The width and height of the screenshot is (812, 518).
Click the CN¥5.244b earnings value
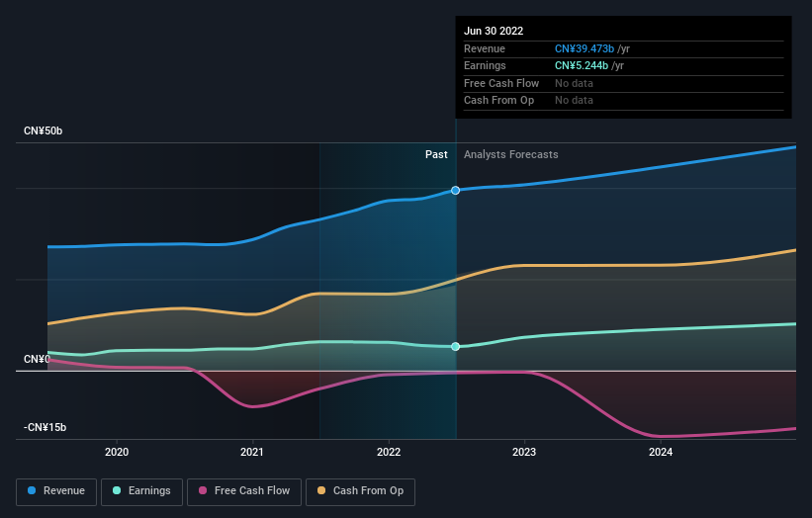point(581,65)
